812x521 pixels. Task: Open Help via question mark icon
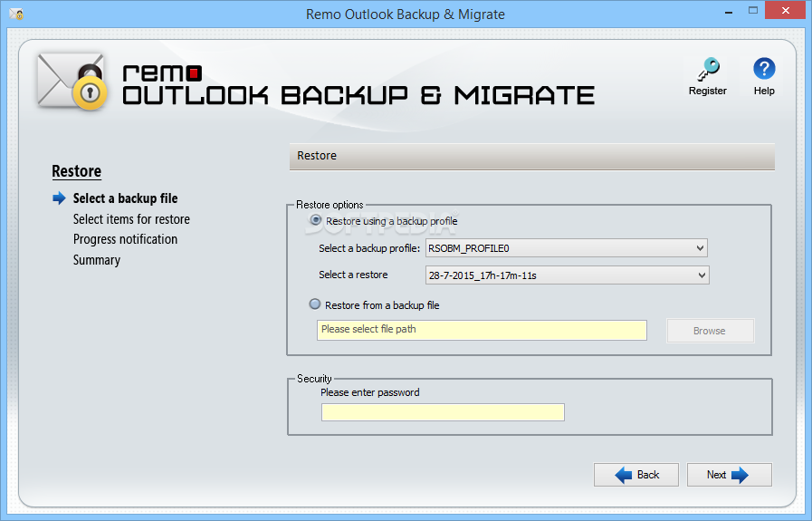point(764,69)
